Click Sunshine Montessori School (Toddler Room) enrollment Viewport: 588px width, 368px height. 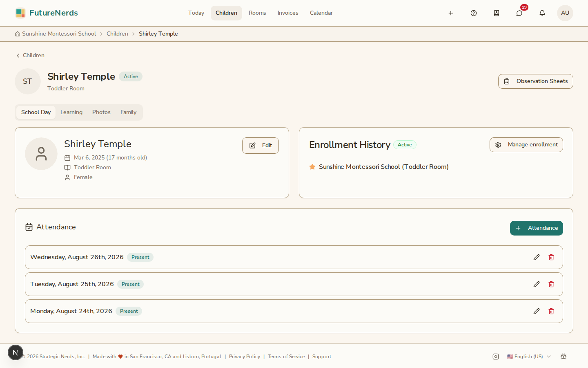(383, 167)
